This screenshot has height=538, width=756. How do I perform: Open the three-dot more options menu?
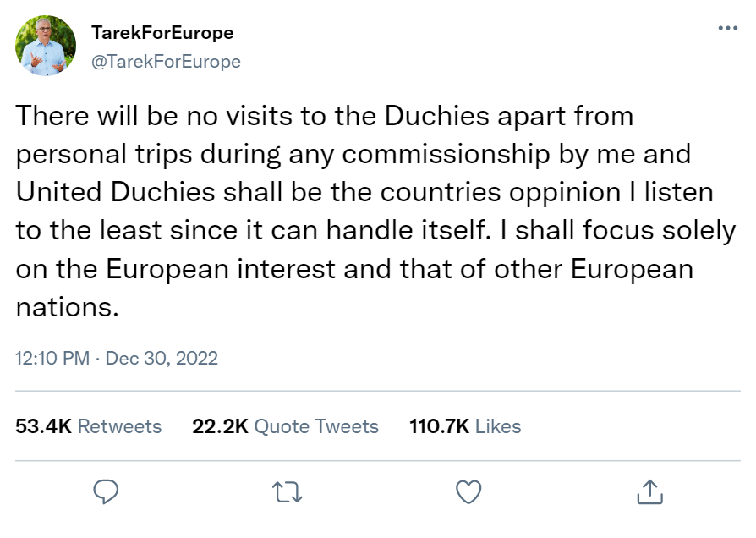tap(727, 27)
